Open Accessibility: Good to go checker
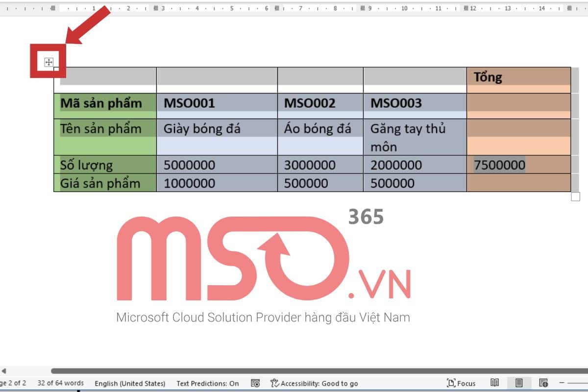The height and width of the screenshot is (392, 588). (x=314, y=383)
